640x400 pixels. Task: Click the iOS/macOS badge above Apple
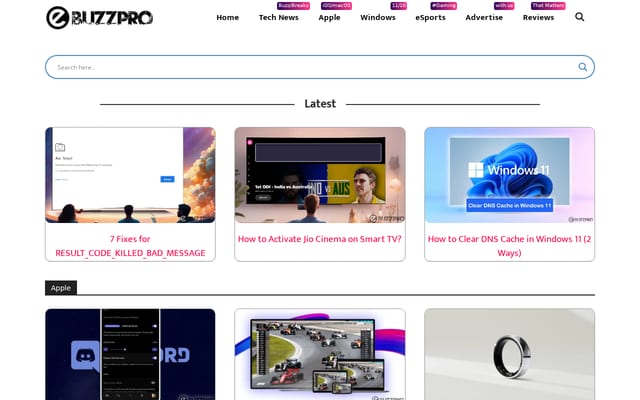point(336,6)
